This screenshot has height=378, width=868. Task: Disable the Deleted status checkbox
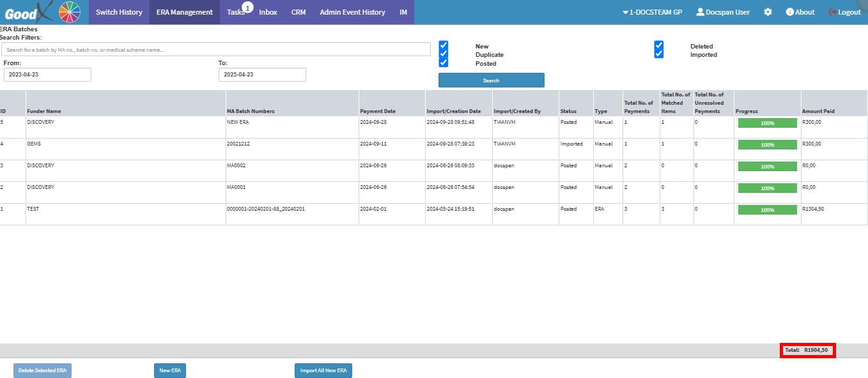click(x=659, y=46)
